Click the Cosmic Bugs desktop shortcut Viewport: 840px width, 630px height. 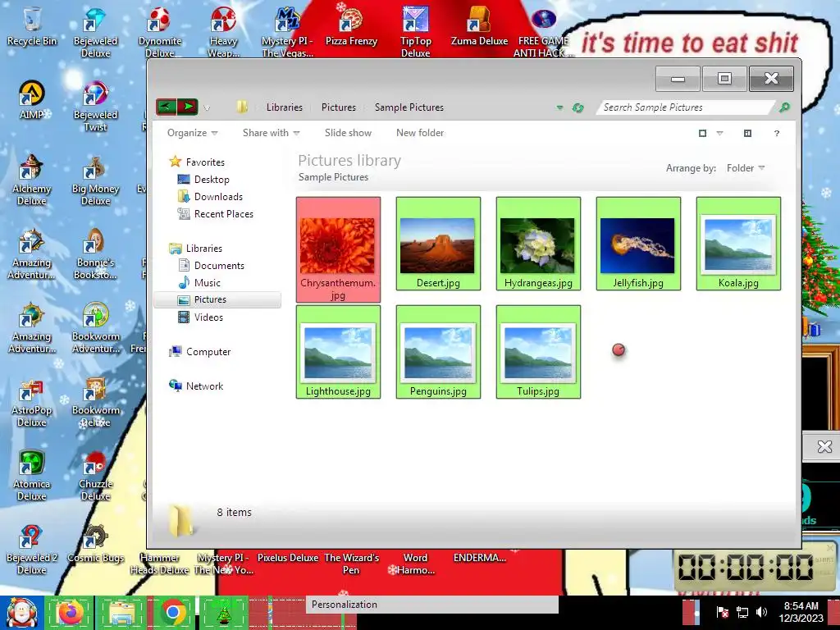[95, 545]
